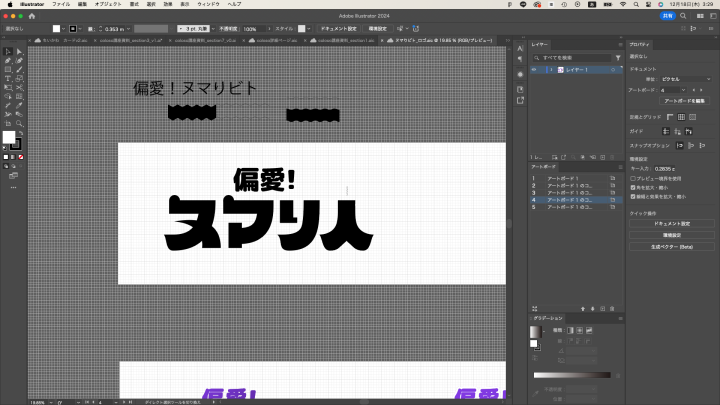Click the gradient ramp slider bar
This screenshot has width=720, height=405.
point(572,375)
